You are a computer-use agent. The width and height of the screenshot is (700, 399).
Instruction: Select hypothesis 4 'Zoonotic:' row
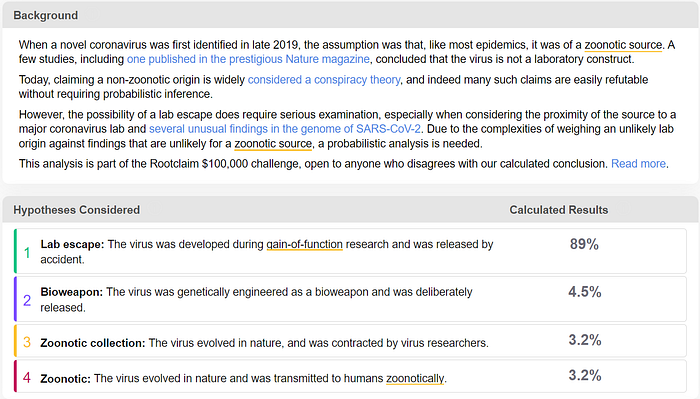click(x=350, y=377)
